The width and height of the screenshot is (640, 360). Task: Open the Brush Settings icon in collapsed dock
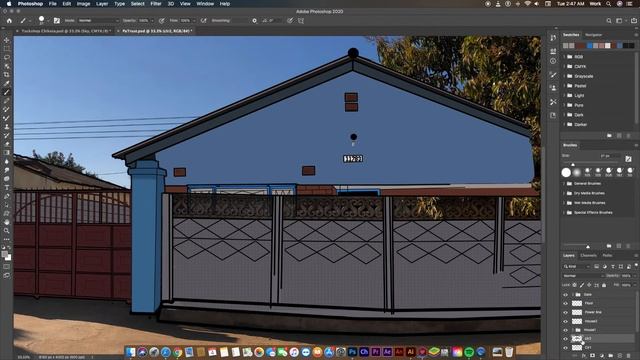(x=553, y=75)
